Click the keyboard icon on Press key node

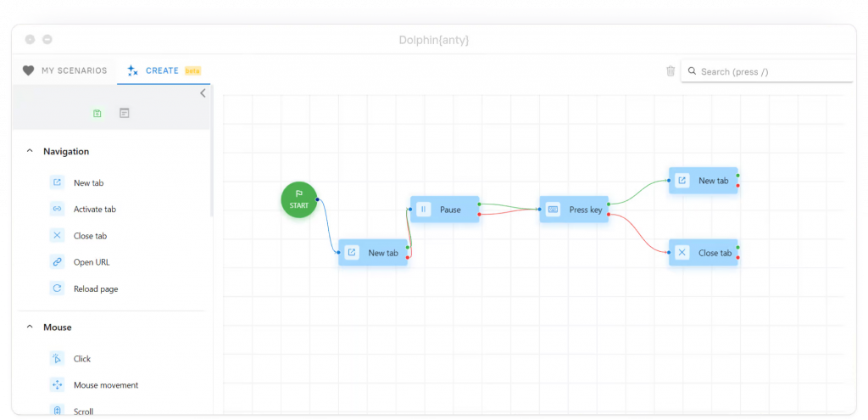click(553, 210)
